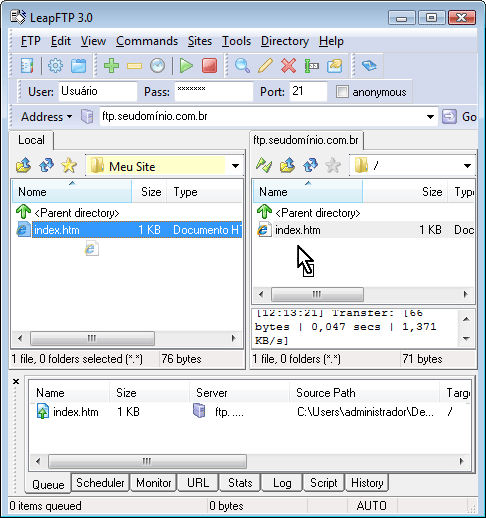The height and width of the screenshot is (518, 486).
Task: Refresh the Local pane listing
Action: [x=46, y=165]
